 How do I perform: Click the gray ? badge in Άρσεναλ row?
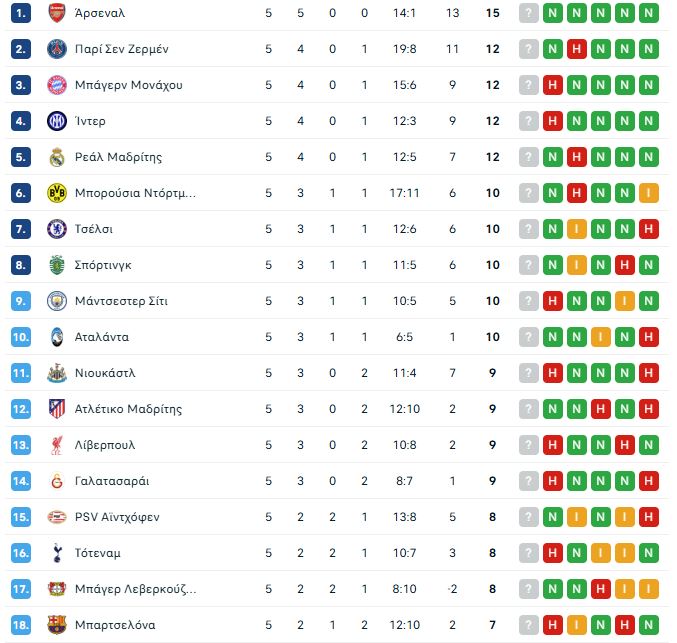pyautogui.click(x=528, y=13)
